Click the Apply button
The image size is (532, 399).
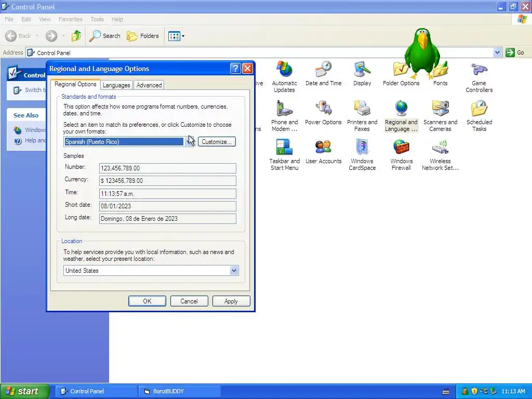point(231,301)
